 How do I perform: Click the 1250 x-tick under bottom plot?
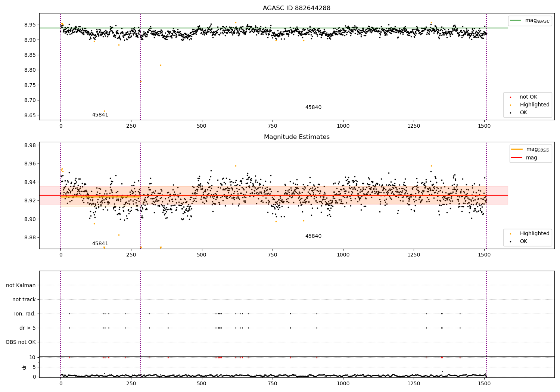click(414, 383)
